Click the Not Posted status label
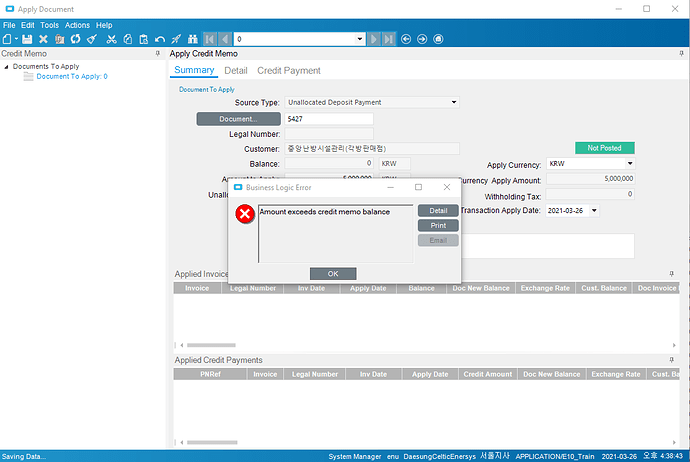The height and width of the screenshot is (462, 690). tap(605, 148)
